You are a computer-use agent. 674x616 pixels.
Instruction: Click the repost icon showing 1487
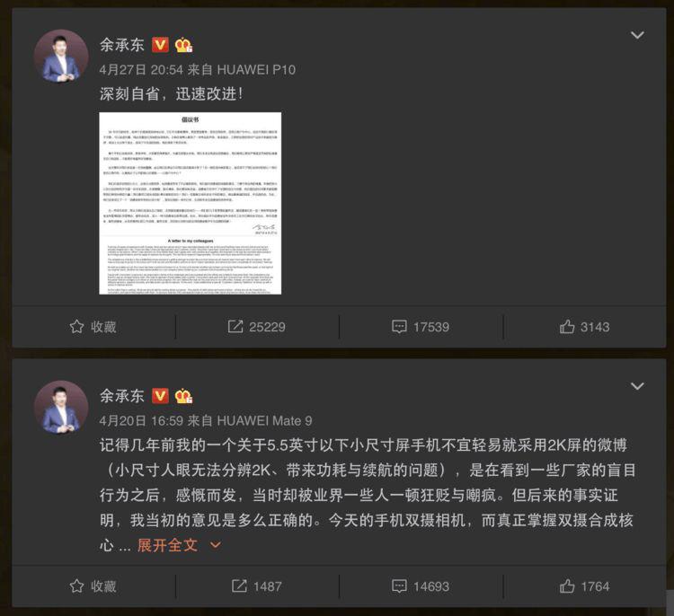pos(239,586)
